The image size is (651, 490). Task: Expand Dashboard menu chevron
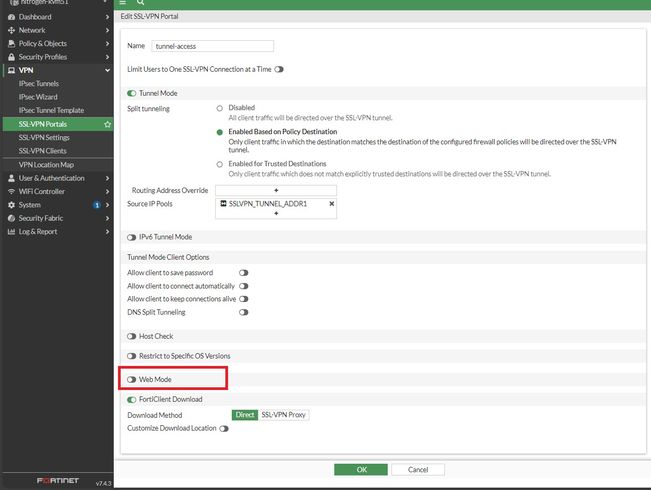[x=108, y=17]
